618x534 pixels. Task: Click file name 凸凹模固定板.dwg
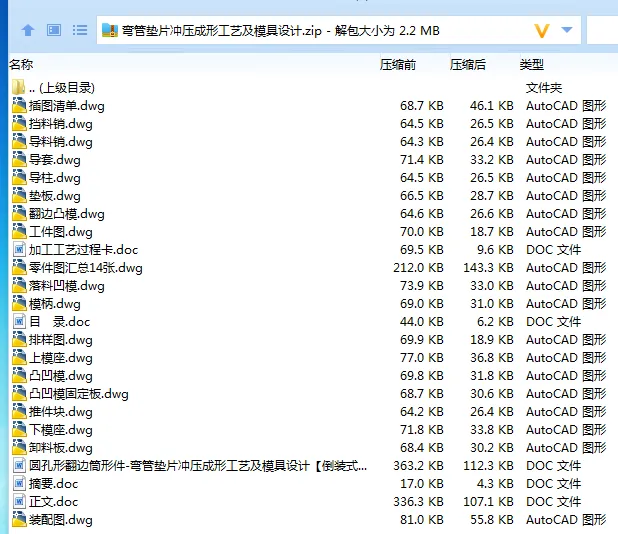(78, 394)
